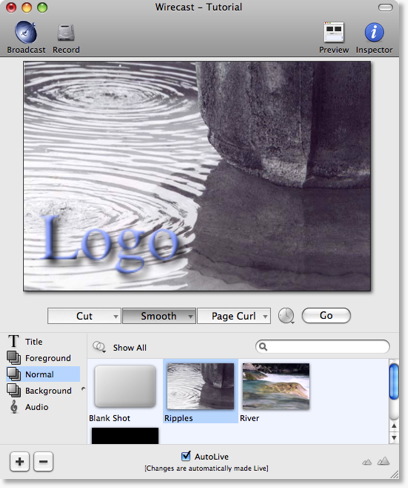The width and height of the screenshot is (408, 488).
Task: Click the Show All magnifier icon
Action: pyautogui.click(x=99, y=347)
